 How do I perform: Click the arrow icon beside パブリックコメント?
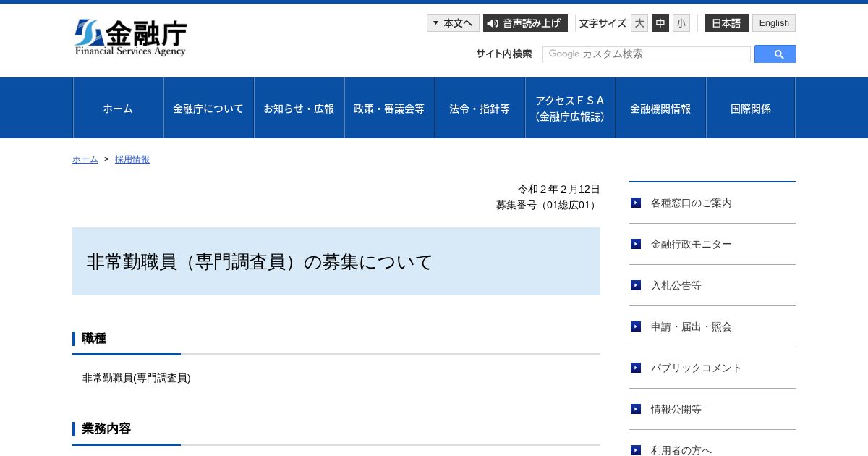coord(636,368)
